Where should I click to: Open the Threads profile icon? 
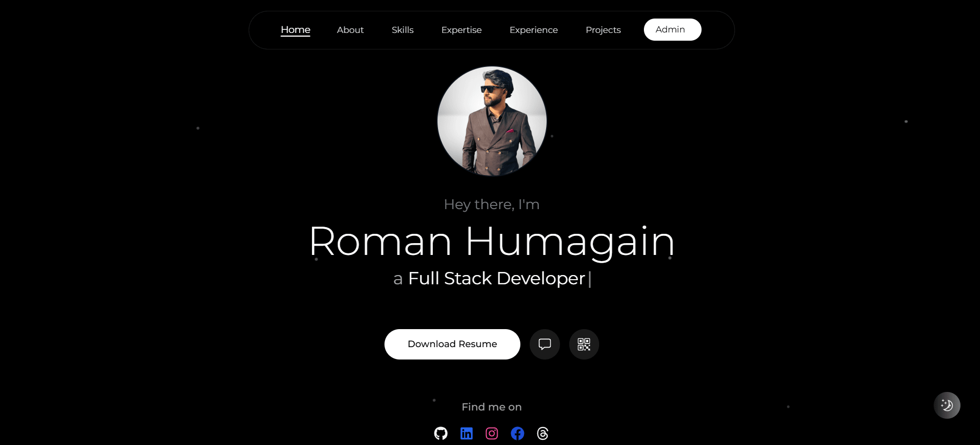tap(542, 434)
